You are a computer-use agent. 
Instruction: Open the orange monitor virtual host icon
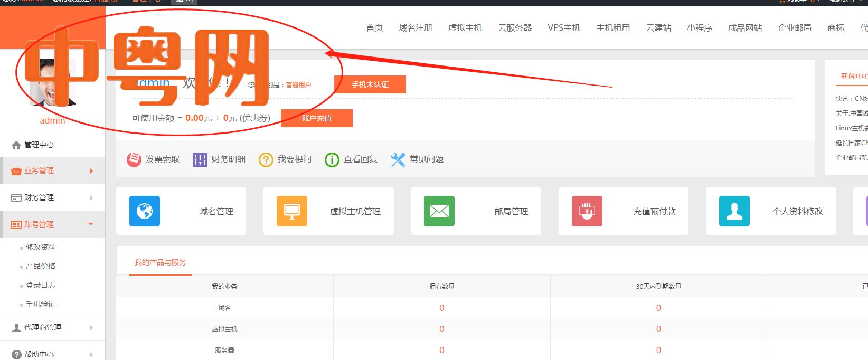(x=292, y=211)
